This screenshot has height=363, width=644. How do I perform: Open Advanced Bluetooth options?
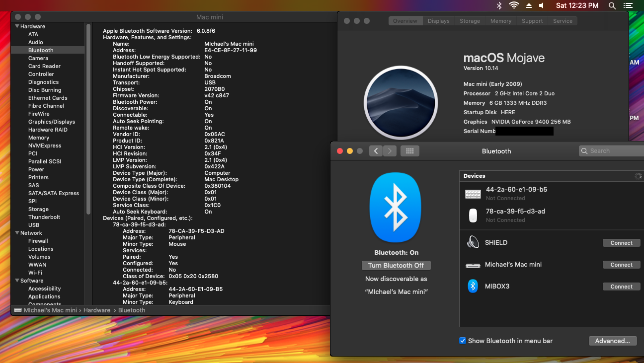click(x=612, y=341)
